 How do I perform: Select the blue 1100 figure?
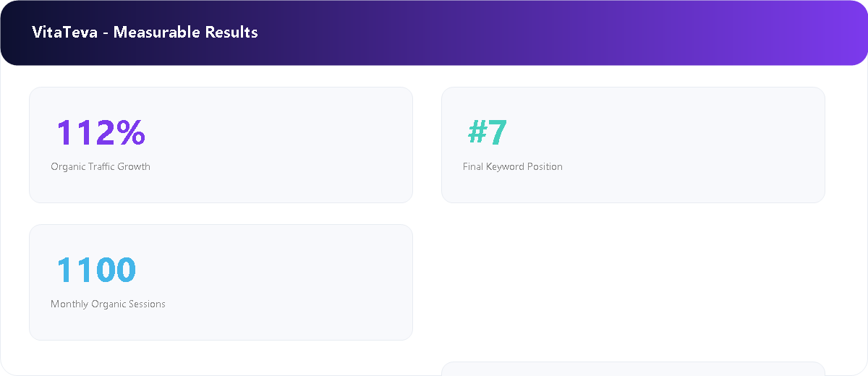tap(96, 270)
